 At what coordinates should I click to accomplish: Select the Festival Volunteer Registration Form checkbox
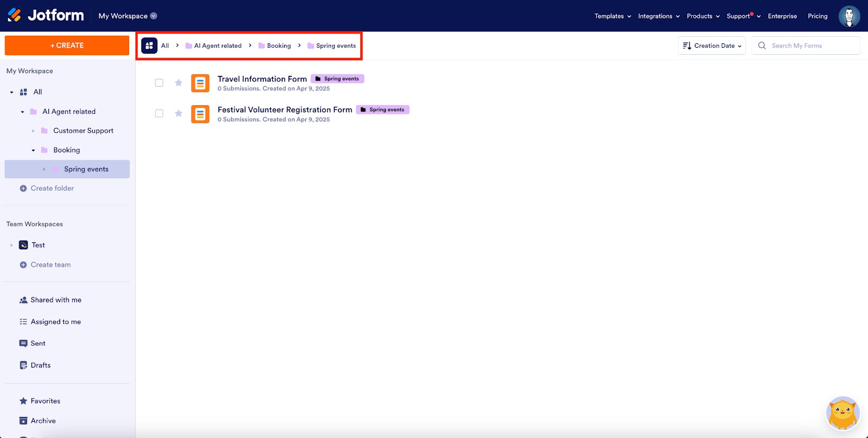[159, 113]
